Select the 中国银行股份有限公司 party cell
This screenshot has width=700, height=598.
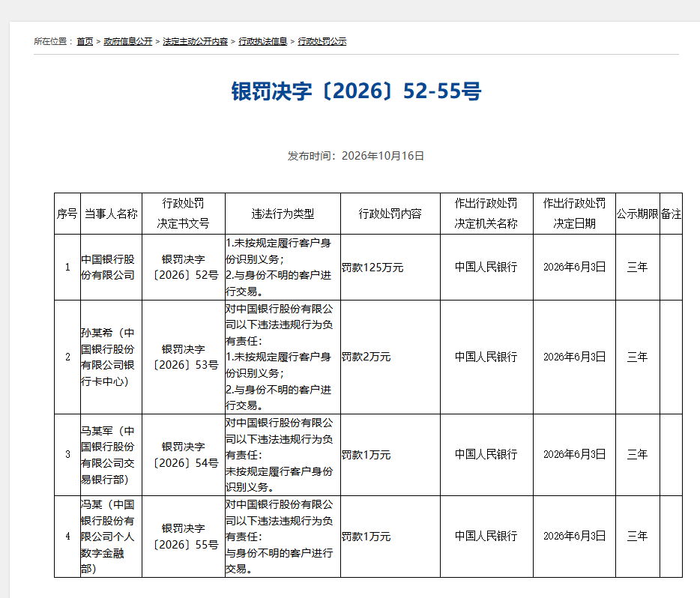click(x=111, y=268)
